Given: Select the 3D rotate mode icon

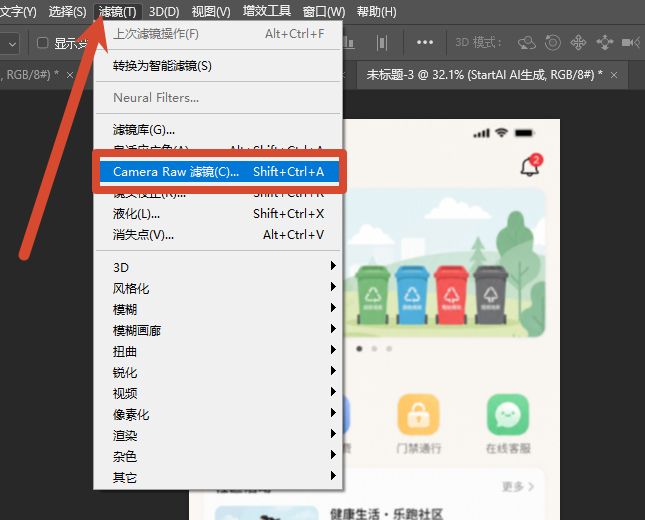Looking at the screenshot, I should click(x=527, y=42).
